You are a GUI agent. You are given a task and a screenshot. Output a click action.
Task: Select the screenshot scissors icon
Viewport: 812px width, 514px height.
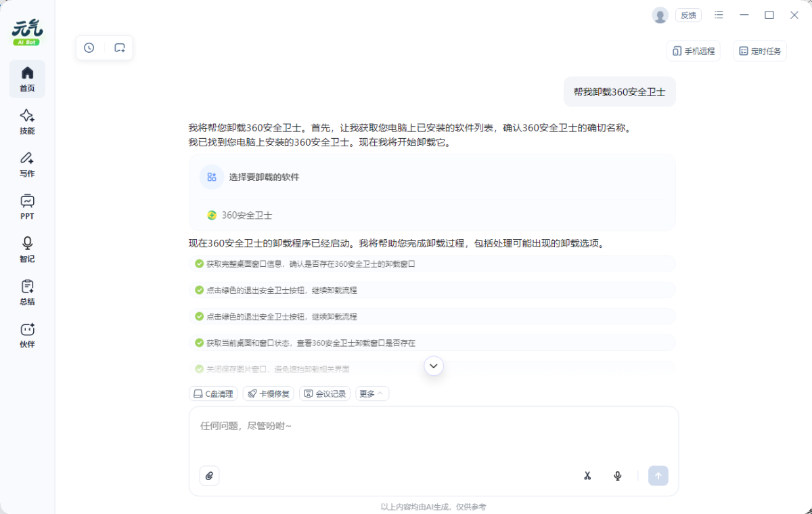587,475
